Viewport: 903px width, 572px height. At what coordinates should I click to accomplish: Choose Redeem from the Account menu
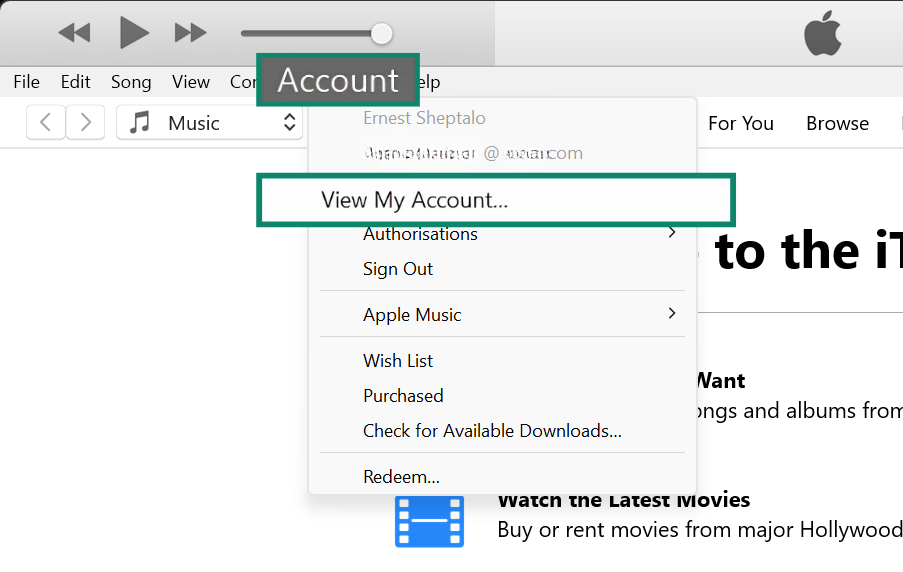[x=401, y=477]
